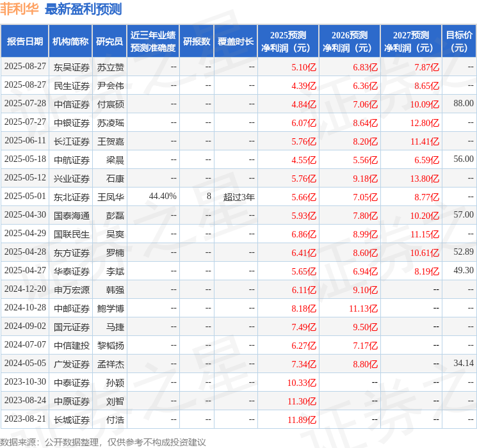Click 东北证券 institution cell
This screenshot has width=477, height=448.
(x=72, y=197)
